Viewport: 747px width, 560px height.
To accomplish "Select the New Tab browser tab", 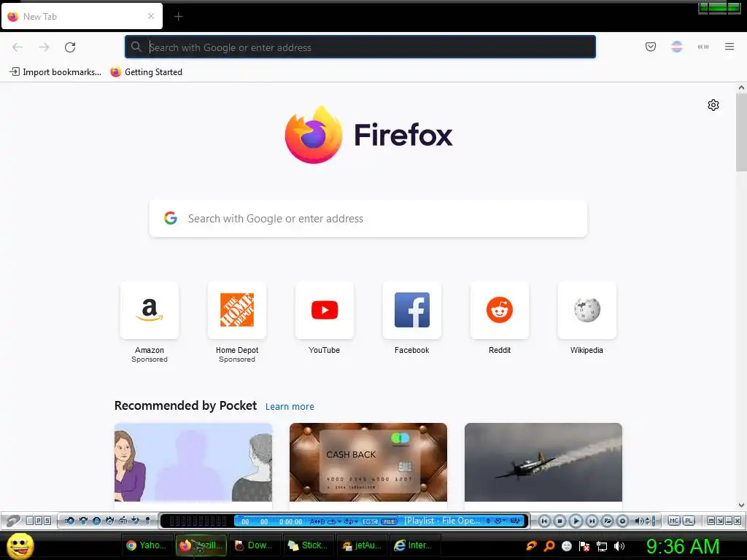I will pyautogui.click(x=82, y=16).
